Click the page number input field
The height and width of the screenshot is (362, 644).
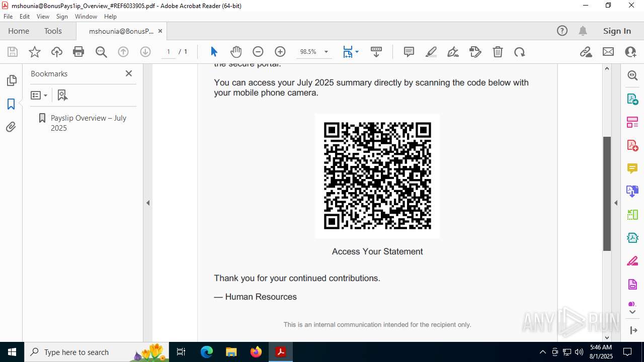click(169, 52)
